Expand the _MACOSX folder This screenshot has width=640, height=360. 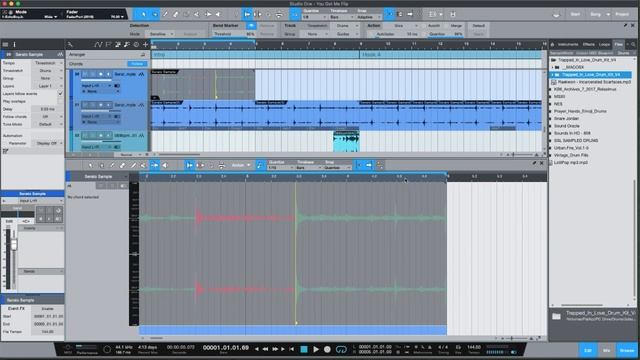pos(553,67)
